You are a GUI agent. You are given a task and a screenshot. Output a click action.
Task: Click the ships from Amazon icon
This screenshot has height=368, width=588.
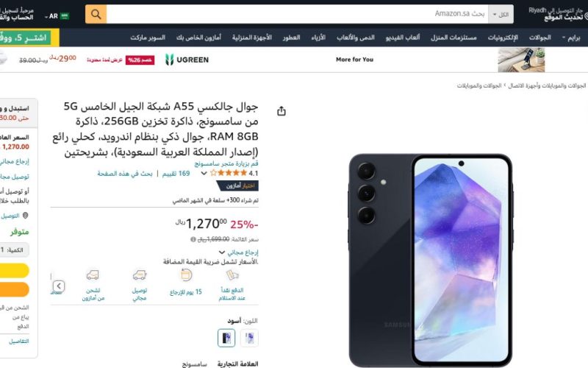point(93,275)
